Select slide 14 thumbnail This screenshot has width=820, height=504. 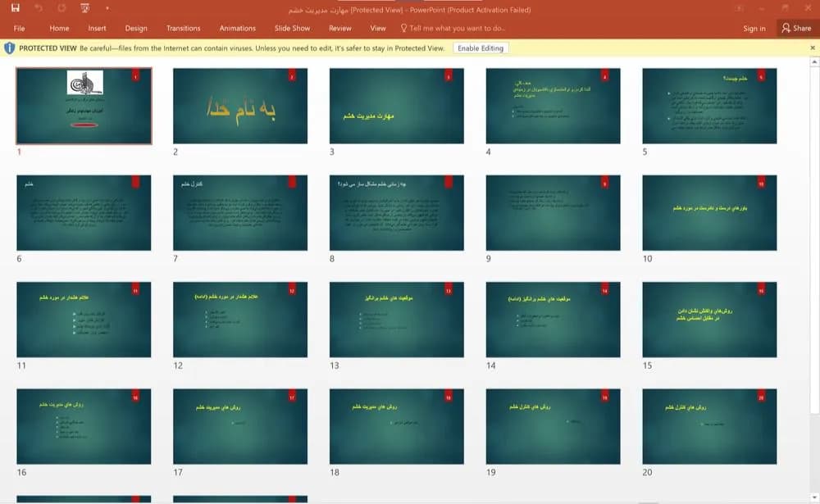coord(553,320)
